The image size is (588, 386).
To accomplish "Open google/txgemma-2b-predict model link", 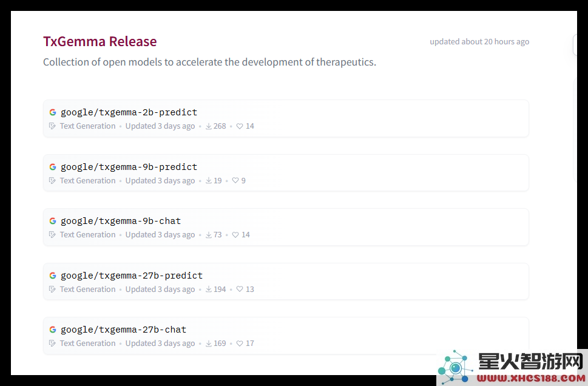I will 129,112.
